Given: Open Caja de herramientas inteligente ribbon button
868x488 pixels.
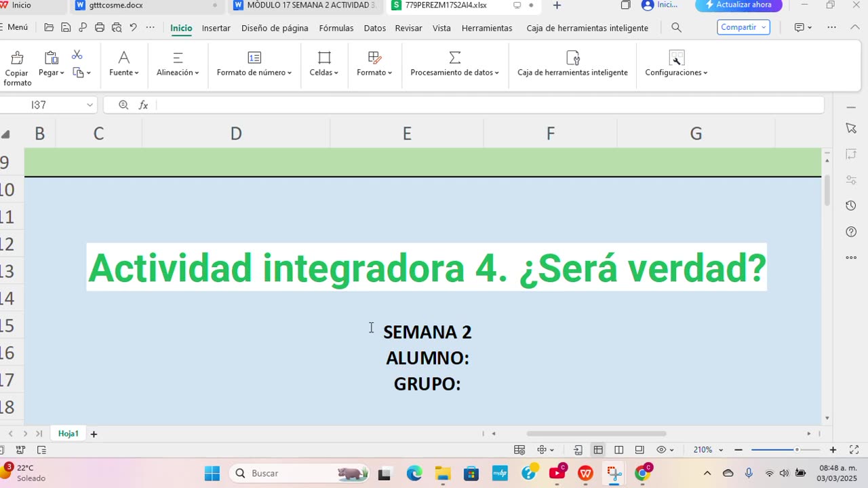Looking at the screenshot, I should click(572, 64).
